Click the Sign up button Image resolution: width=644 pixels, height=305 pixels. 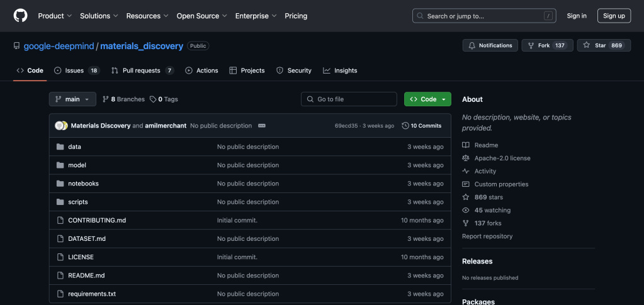click(614, 16)
